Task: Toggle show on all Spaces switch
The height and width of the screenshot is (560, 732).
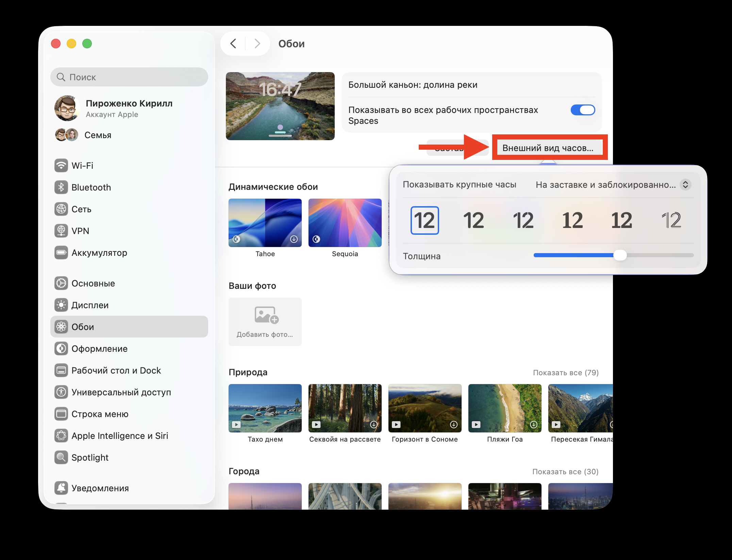Action: [583, 110]
